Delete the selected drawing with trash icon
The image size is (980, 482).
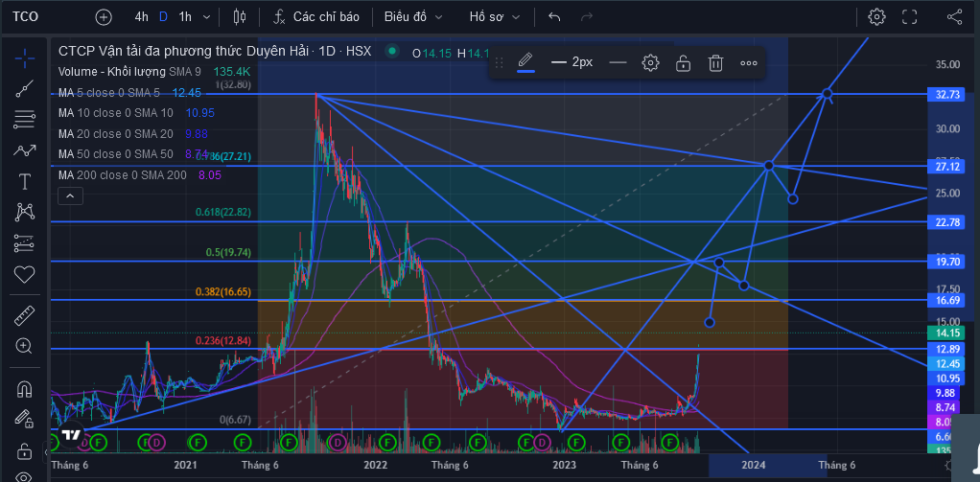tap(715, 62)
